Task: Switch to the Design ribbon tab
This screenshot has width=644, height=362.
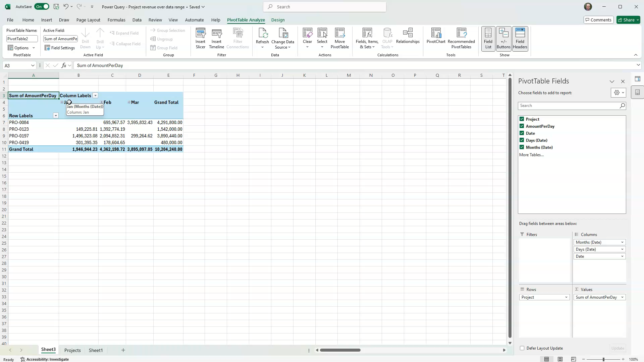Action: (278, 20)
